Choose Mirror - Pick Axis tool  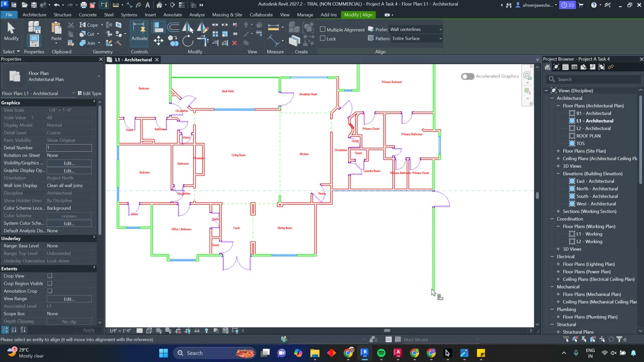click(187, 27)
